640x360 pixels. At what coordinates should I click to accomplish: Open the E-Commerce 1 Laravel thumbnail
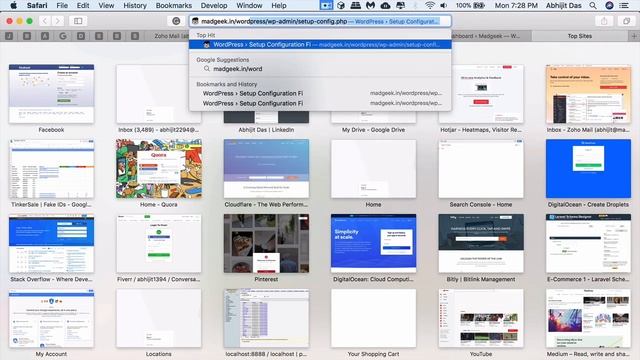pos(588,243)
